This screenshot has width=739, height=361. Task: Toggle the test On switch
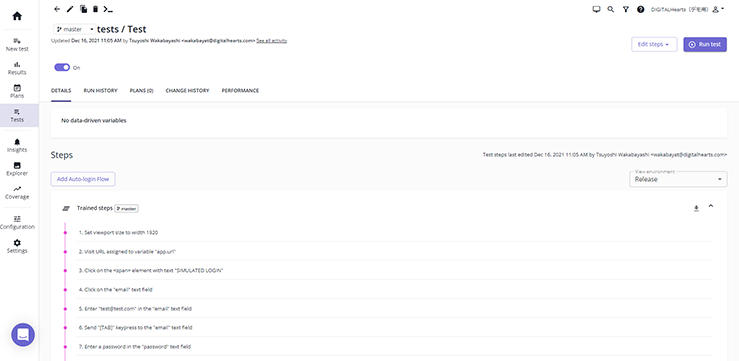point(62,67)
